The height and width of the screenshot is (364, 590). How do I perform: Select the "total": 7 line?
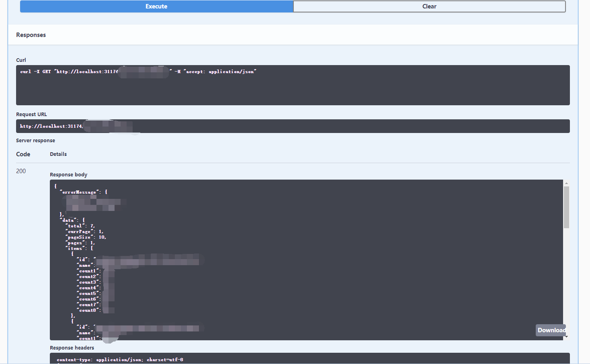click(x=80, y=226)
